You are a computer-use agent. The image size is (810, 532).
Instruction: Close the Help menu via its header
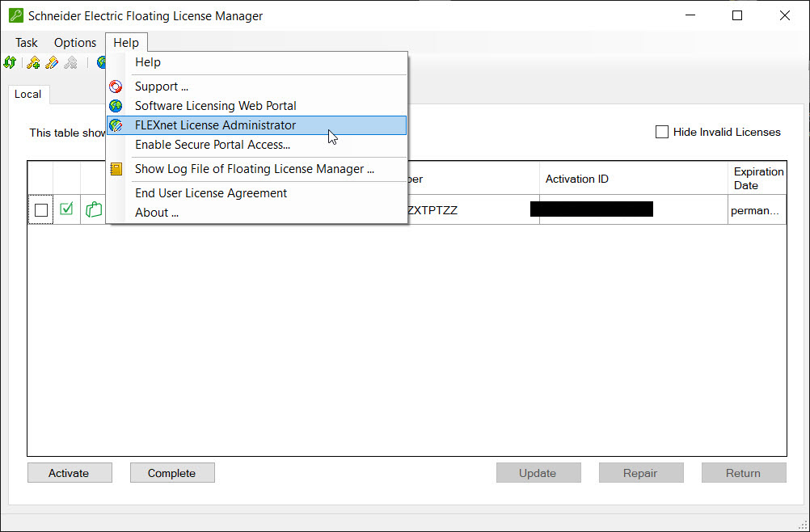point(126,43)
